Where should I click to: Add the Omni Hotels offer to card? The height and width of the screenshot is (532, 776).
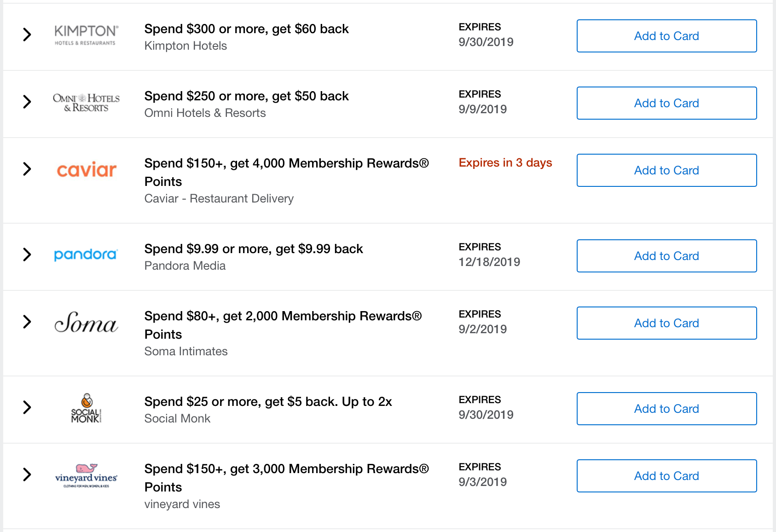pos(666,103)
